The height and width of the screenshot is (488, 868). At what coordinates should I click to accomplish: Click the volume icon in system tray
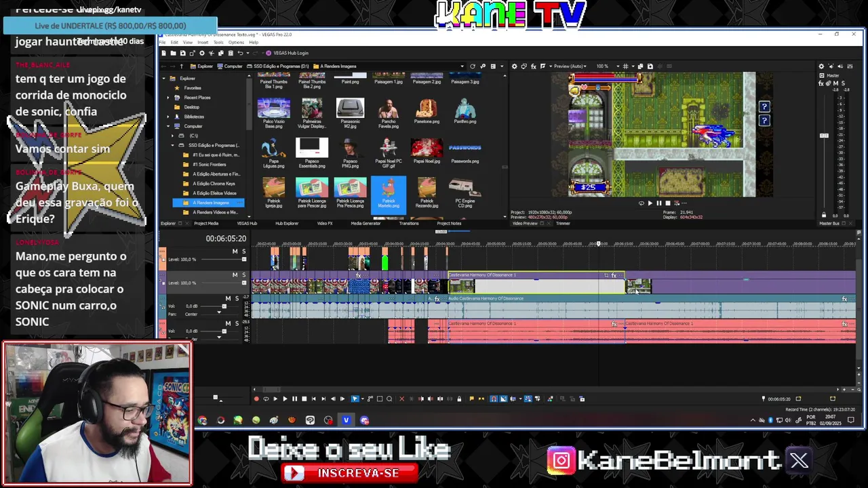pos(788,420)
